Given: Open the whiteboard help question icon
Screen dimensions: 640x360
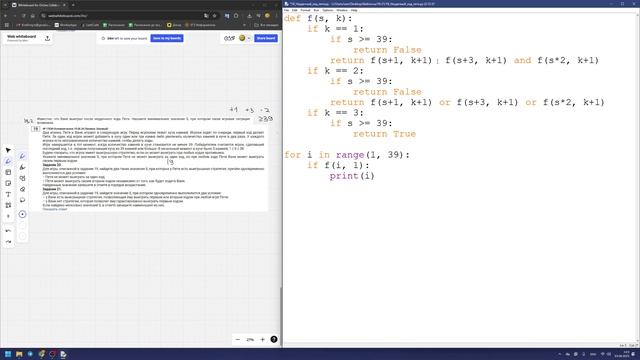Looking at the screenshot, I should (274, 340).
